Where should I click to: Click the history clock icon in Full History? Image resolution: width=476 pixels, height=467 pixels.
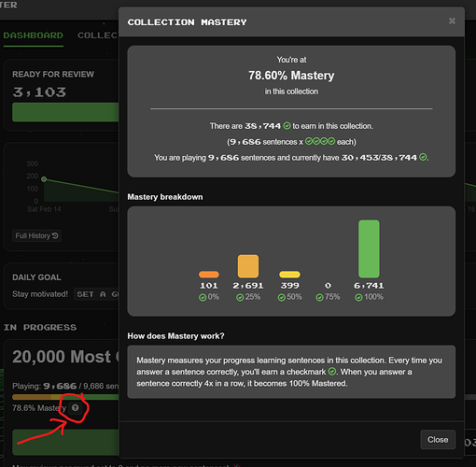click(55, 235)
